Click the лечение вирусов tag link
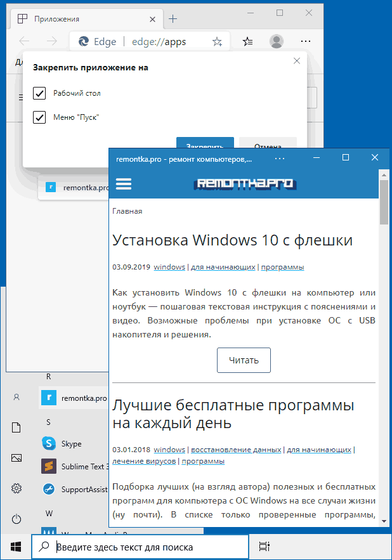 click(x=144, y=461)
